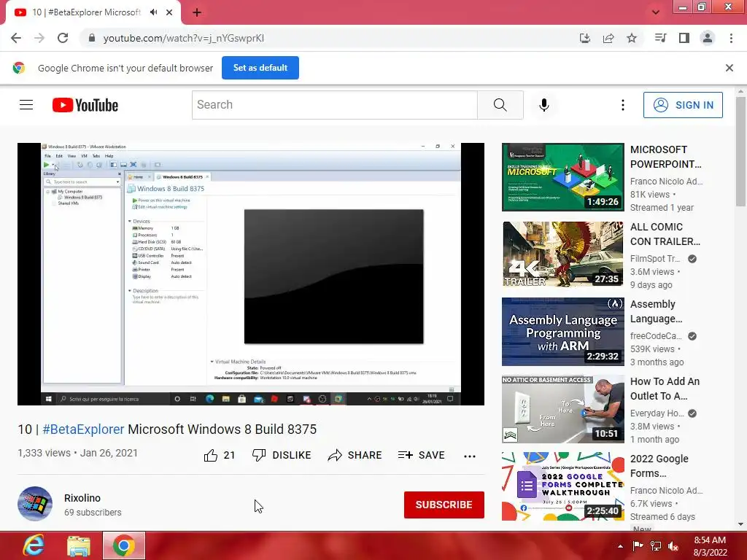This screenshot has width=747, height=560.
Task: Click the video player to pause
Action: (251, 274)
